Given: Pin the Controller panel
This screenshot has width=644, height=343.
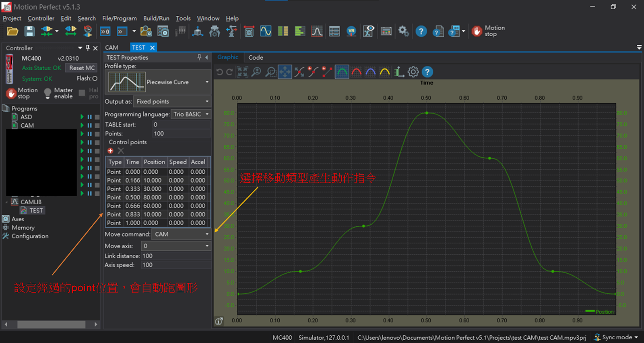Looking at the screenshot, I should 88,48.
